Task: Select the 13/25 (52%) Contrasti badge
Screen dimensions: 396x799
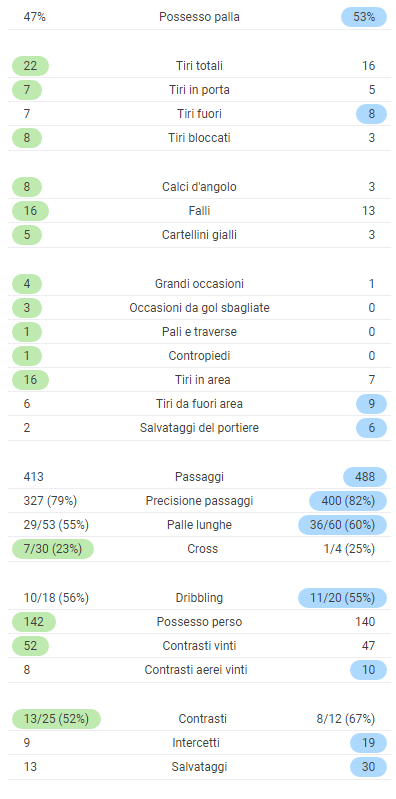Action: tap(56, 719)
